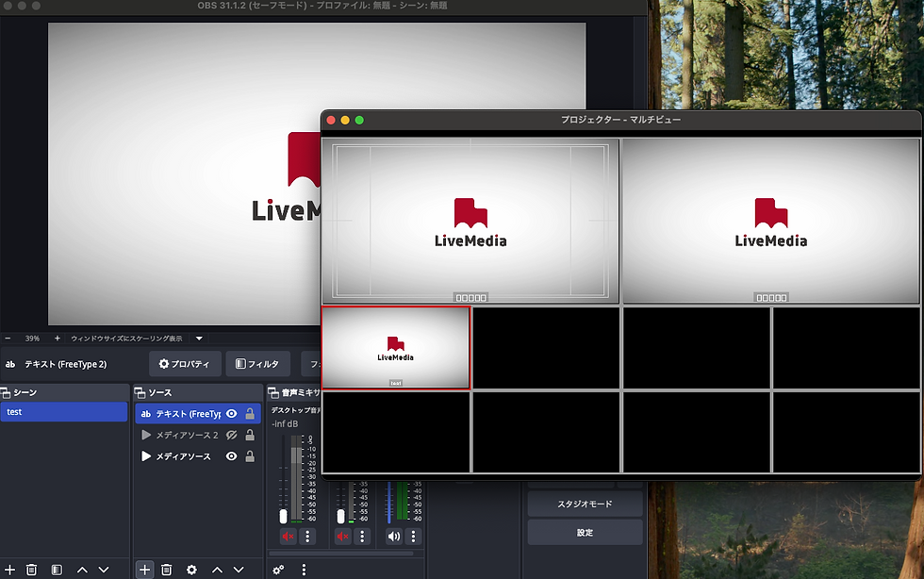Open audio mixer menu dots beside gears
924x579 pixels.
tap(304, 570)
